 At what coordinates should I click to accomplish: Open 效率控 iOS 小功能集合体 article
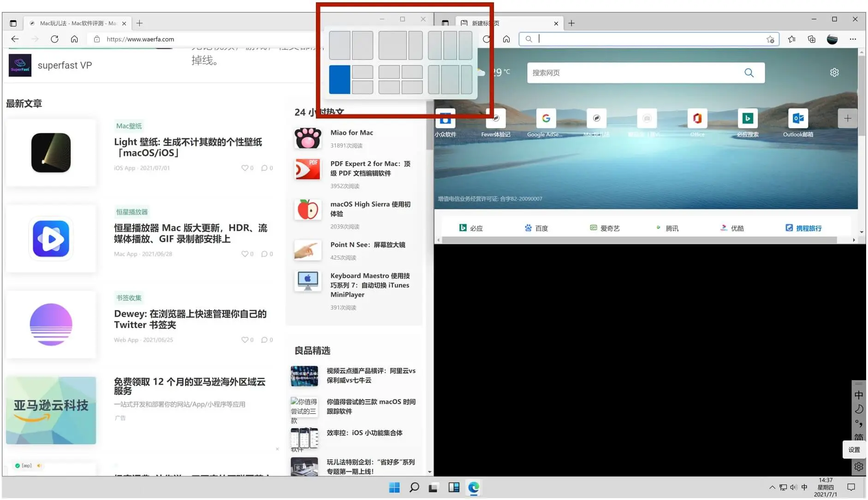pos(364,433)
